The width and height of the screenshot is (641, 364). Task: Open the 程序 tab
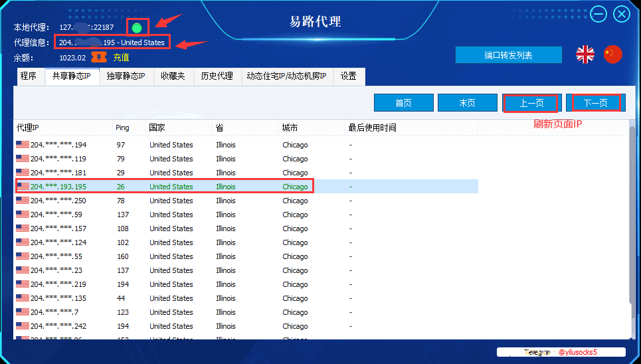[x=29, y=76]
